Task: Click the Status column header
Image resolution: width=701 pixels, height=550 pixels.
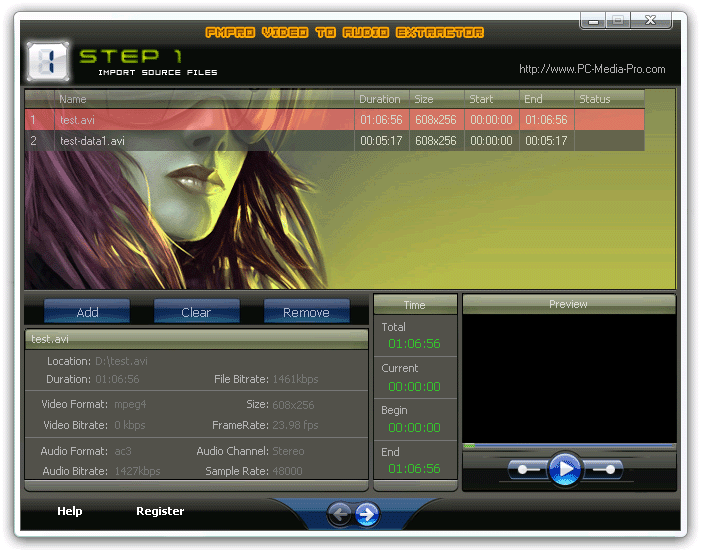Action: 609,99
